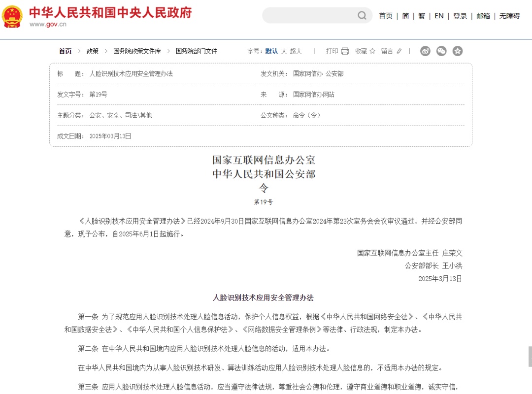Share to QZone star icon
The width and height of the screenshot is (532, 394).
click(x=458, y=51)
